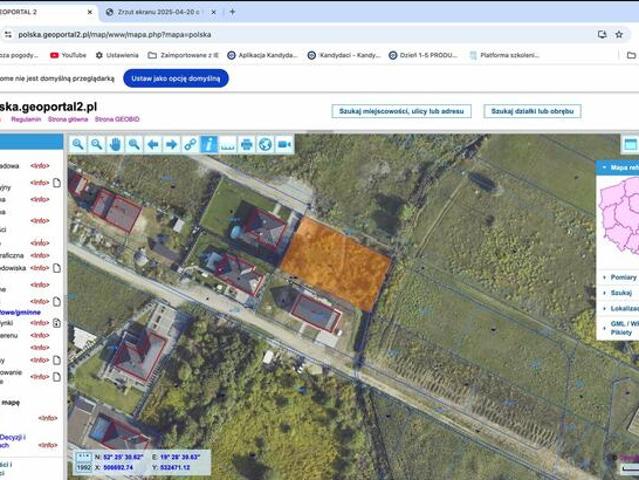Click the print map icon
Viewport: 639px width, 480px height.
[x=246, y=144]
